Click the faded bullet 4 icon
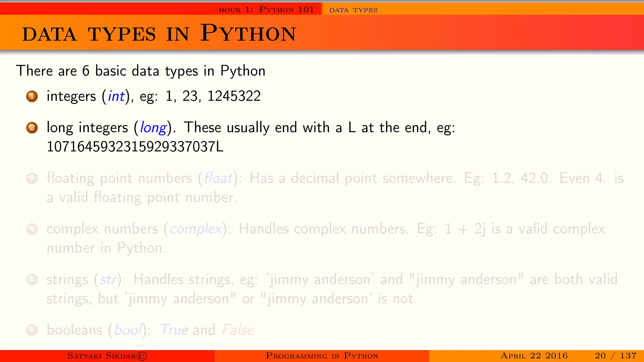The image size is (644, 362). (32, 229)
